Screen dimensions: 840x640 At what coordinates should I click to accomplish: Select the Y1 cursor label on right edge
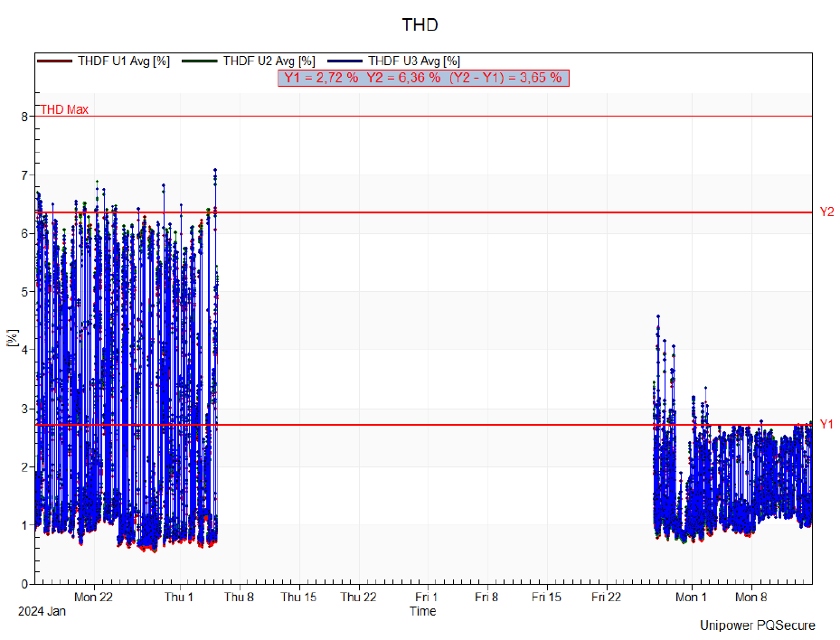point(826,424)
